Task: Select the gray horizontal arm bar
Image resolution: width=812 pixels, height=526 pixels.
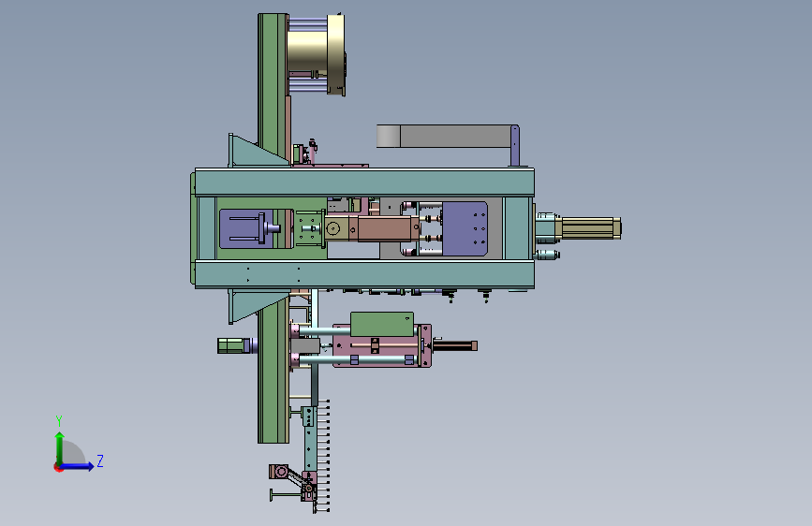Action: [446, 136]
